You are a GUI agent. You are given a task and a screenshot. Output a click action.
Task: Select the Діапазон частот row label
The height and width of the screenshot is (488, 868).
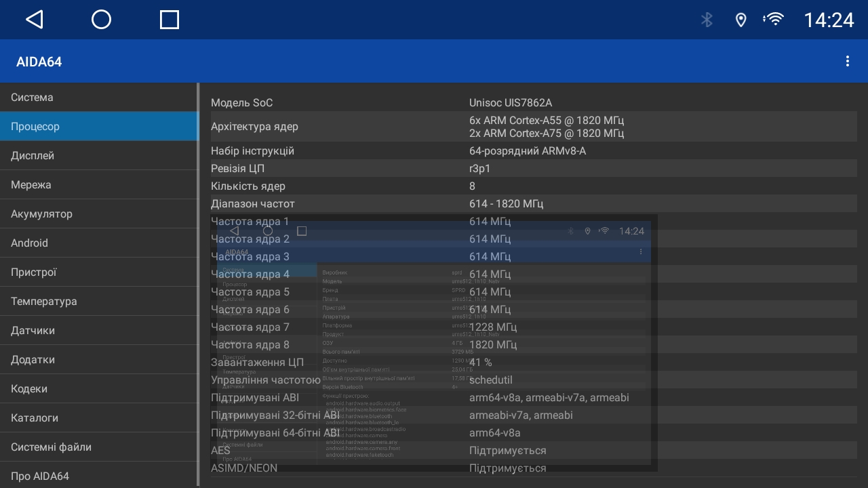click(253, 204)
